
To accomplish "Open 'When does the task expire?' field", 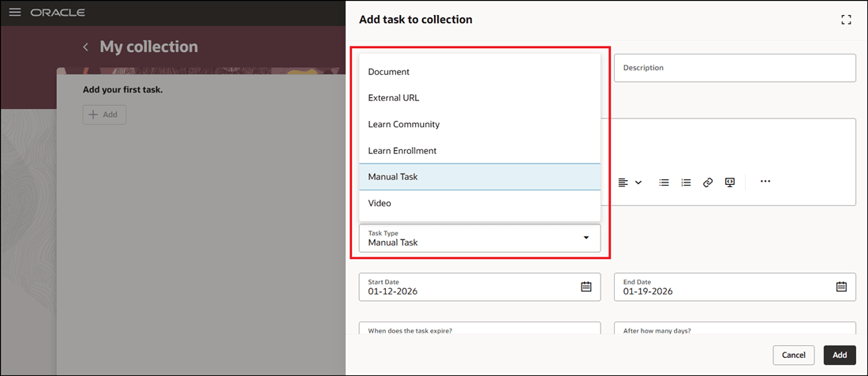I will tap(480, 328).
